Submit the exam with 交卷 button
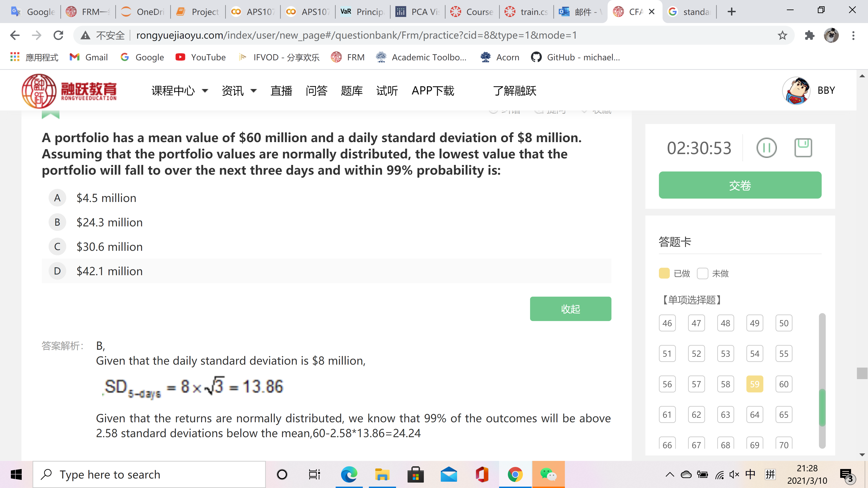This screenshot has width=868, height=488. click(740, 185)
